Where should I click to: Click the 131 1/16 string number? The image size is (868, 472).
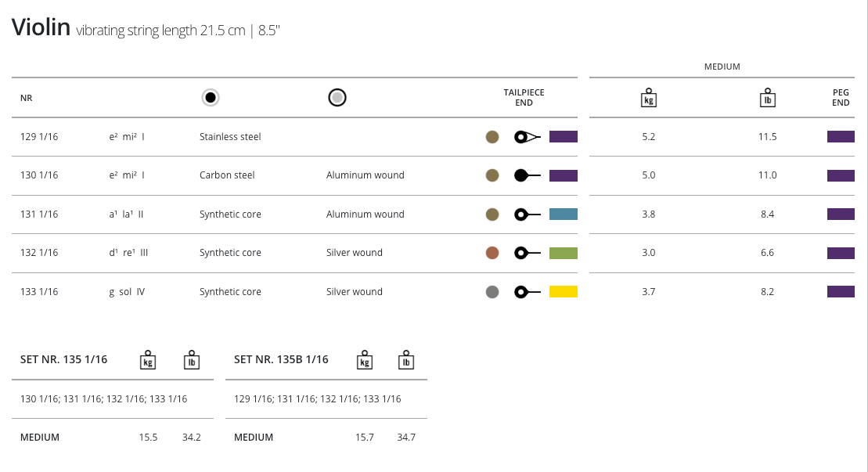tap(39, 214)
